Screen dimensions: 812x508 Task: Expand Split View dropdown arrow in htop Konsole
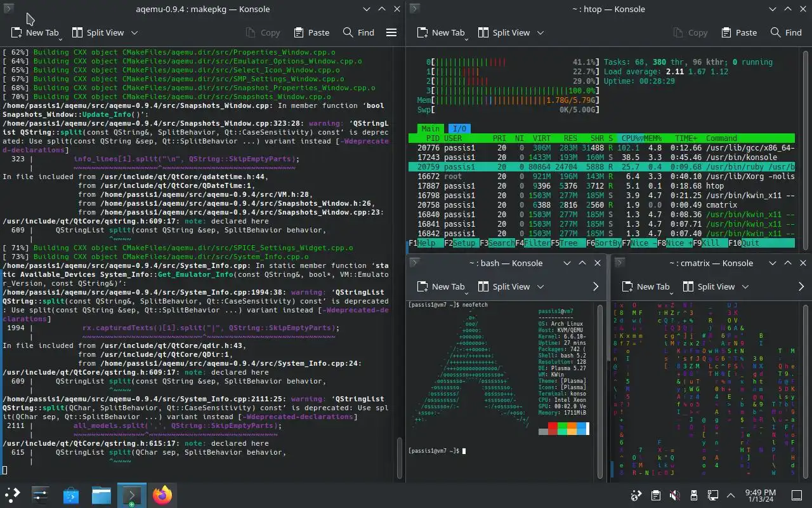pyautogui.click(x=540, y=32)
